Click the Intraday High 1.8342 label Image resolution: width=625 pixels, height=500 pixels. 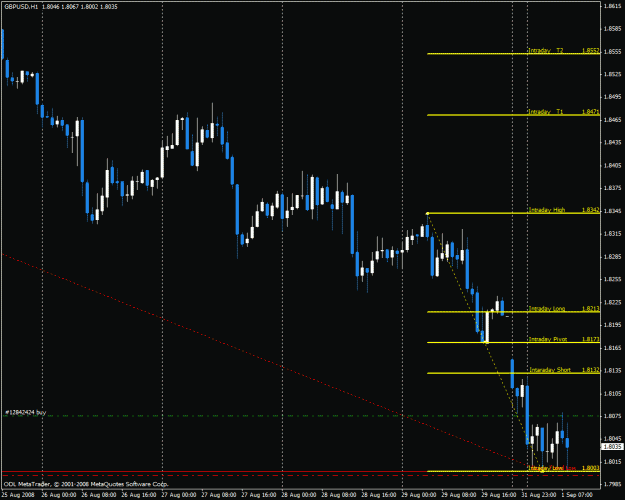564,210
